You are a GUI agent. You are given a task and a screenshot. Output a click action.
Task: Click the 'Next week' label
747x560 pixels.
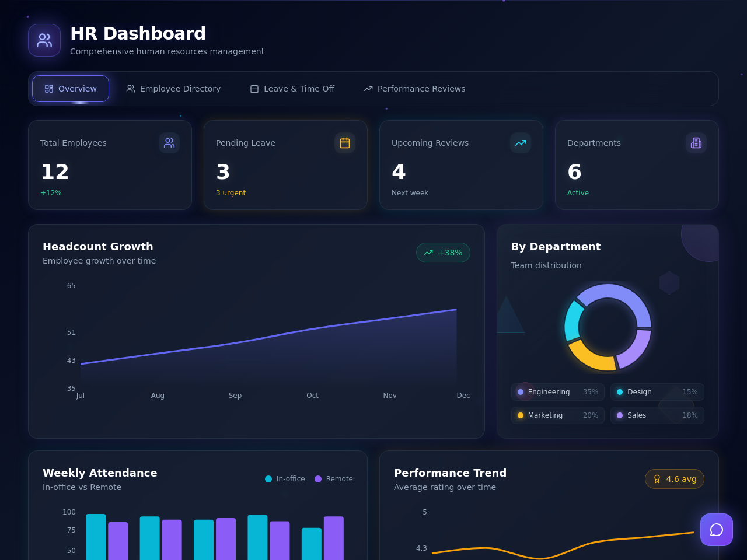click(x=410, y=193)
